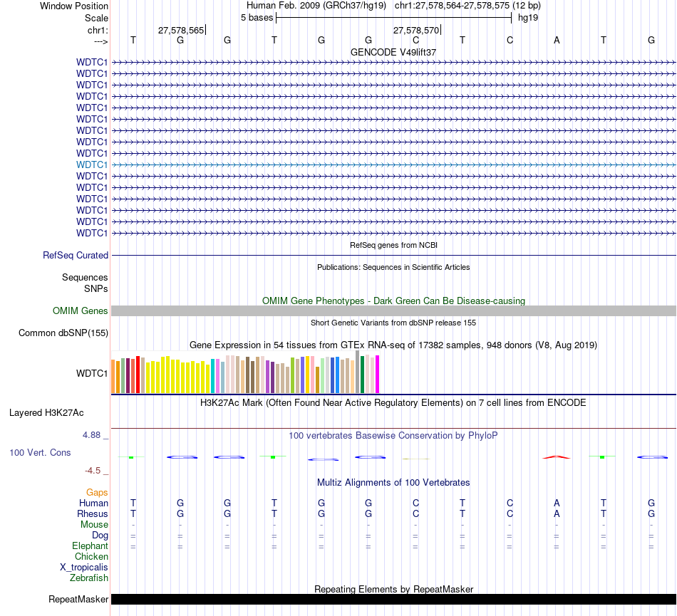The image size is (677, 616).
Task: Click the Repeating Elements by RepeatMasker title
Action: click(393, 589)
